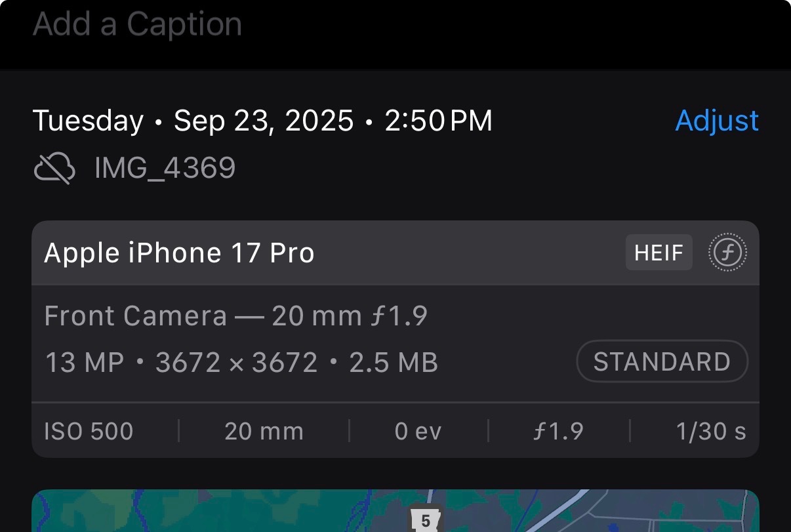Tap the crossed-out cloud sync icon
The height and width of the screenshot is (532, 791).
pos(54,169)
